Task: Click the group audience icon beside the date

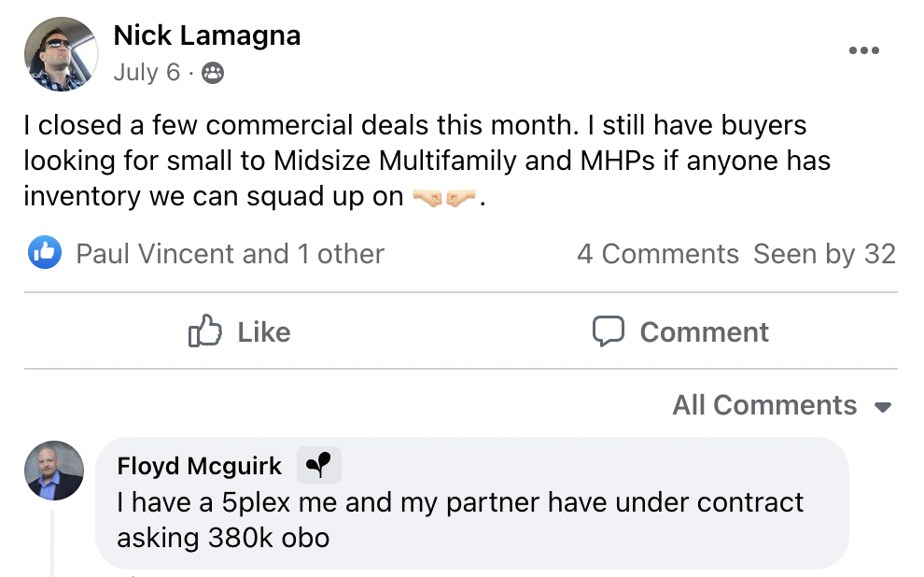Action: coord(213,74)
